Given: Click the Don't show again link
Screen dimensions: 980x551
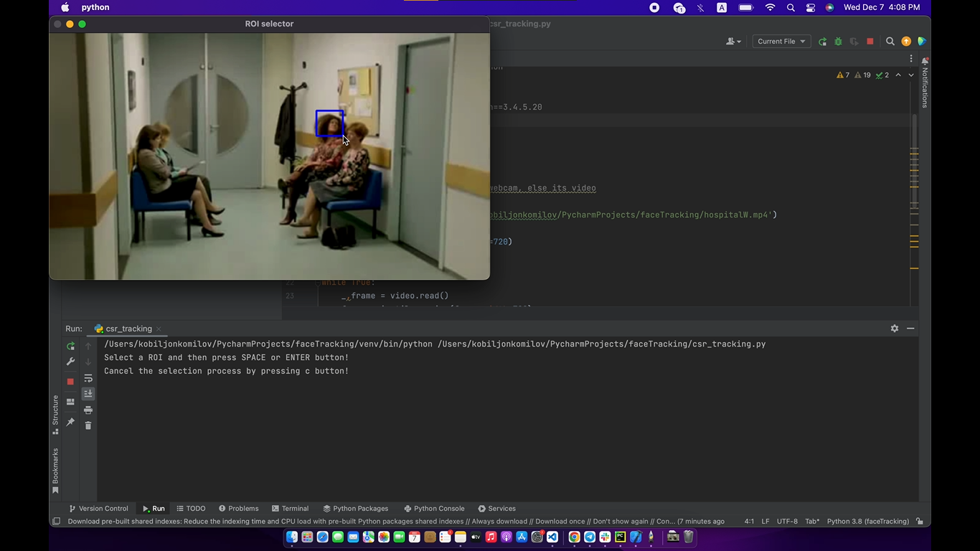Looking at the screenshot, I should coord(621,521).
